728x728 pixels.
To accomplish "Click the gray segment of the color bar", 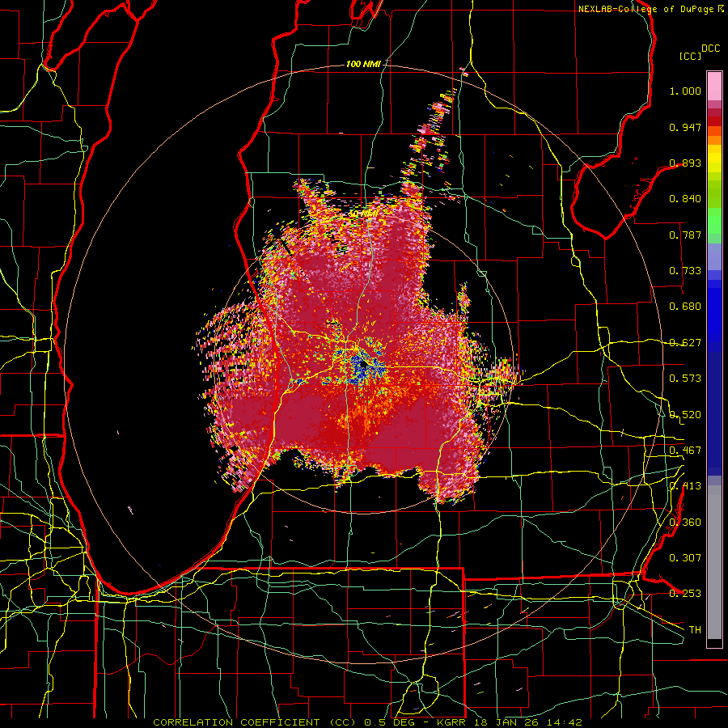I will coord(714,562).
